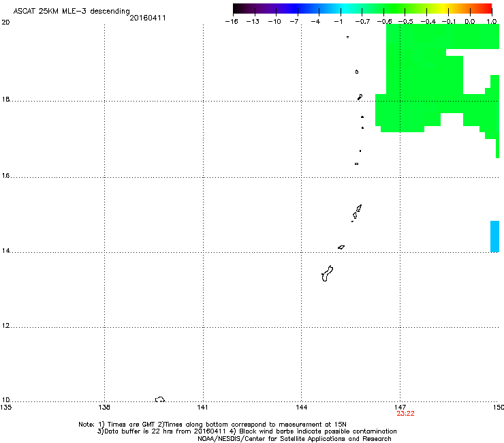This screenshot has width=504, height=443.
Task: Click the color bar label -7
Action: 294,22
